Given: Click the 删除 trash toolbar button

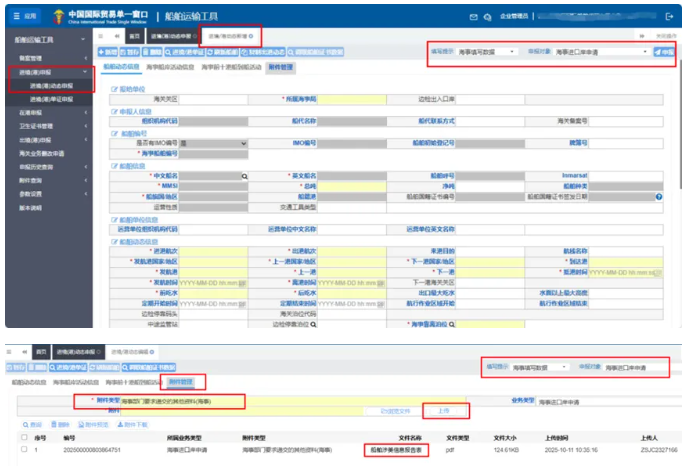Looking at the screenshot, I should (154, 51).
